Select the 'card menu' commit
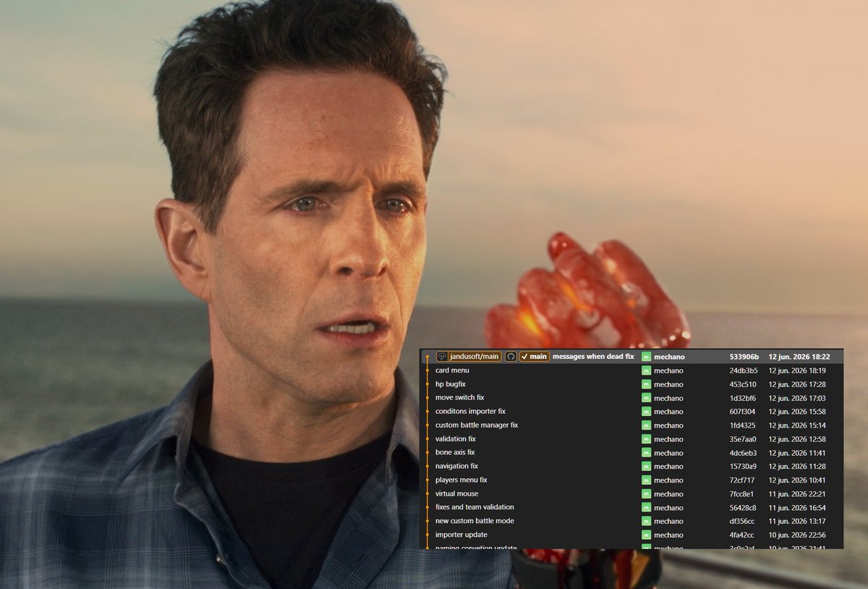868x589 pixels. (x=452, y=370)
